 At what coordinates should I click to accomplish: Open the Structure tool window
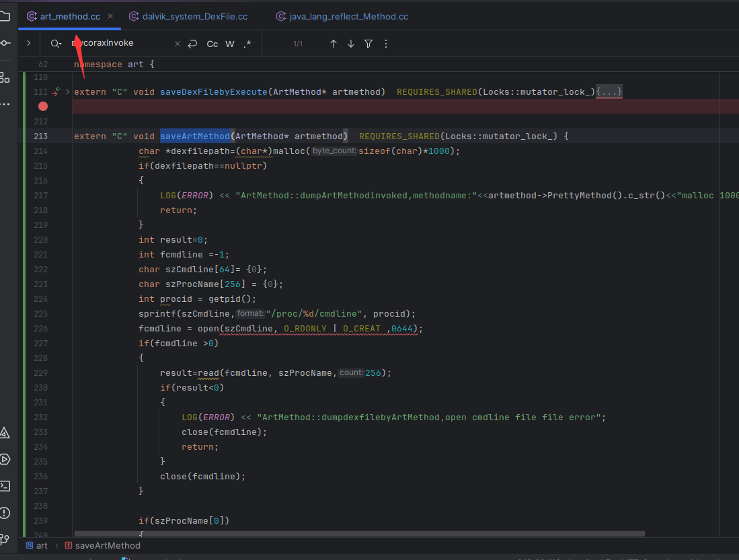click(x=5, y=77)
